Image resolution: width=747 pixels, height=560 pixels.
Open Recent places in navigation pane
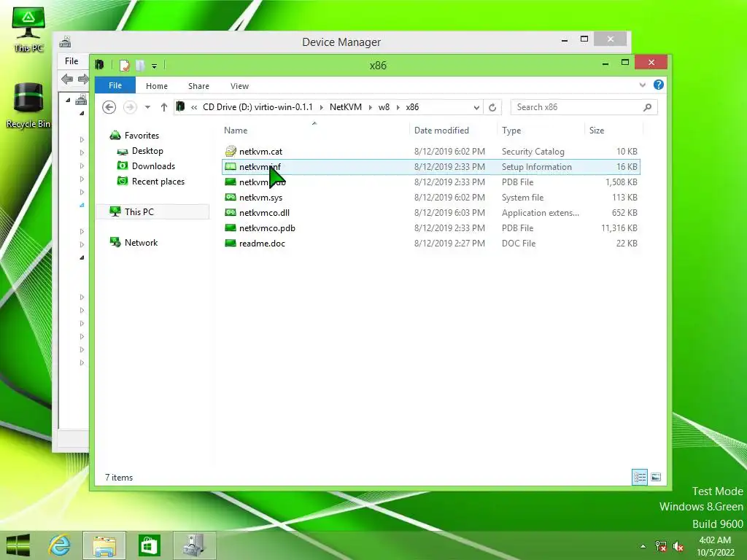158,182
